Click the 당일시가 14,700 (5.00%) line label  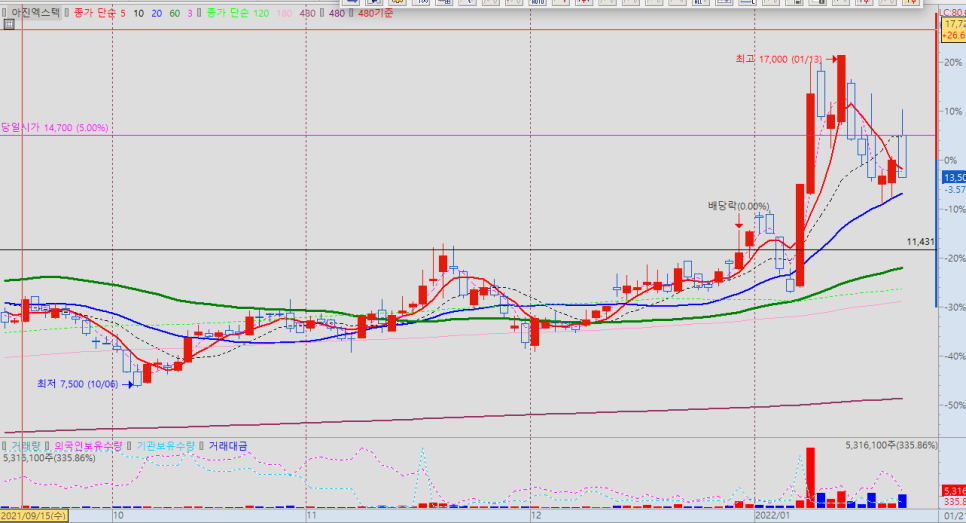pos(54,128)
